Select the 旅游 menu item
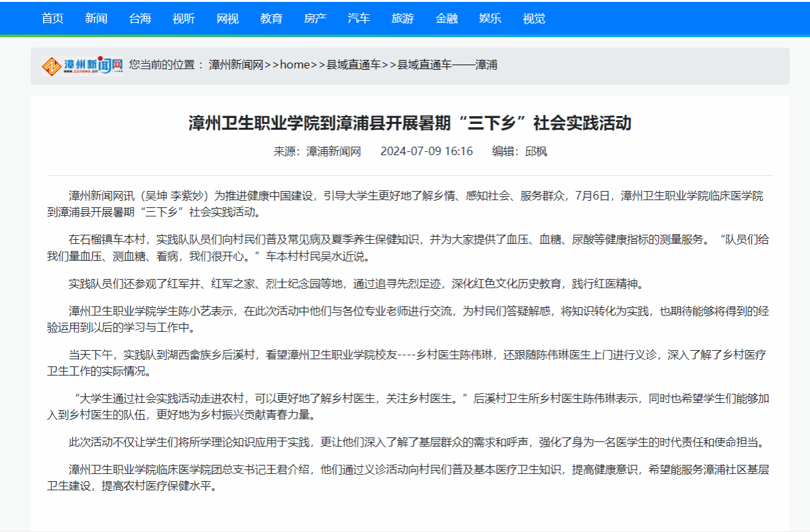This screenshot has height=532, width=810. click(x=402, y=18)
